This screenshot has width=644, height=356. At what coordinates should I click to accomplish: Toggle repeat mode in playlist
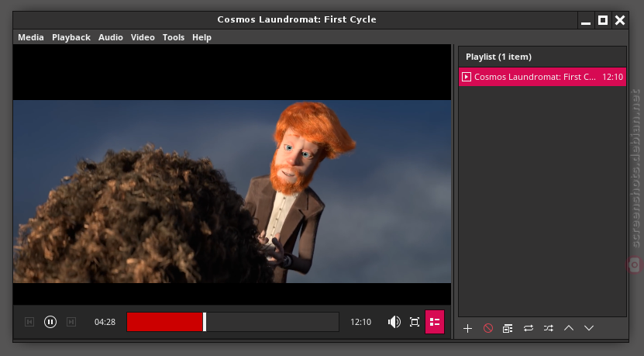coord(529,328)
